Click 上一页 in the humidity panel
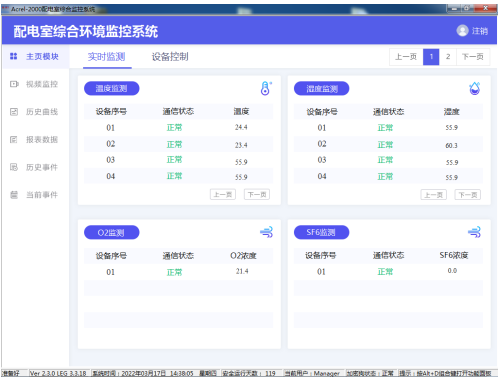Viewport: 501px width, 388px height. click(x=434, y=195)
